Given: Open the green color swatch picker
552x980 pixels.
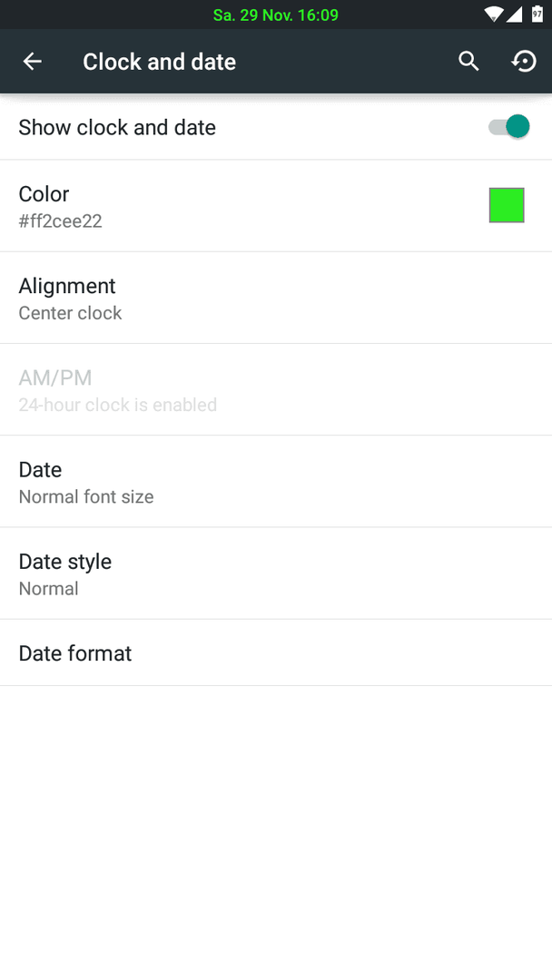Looking at the screenshot, I should pos(507,206).
